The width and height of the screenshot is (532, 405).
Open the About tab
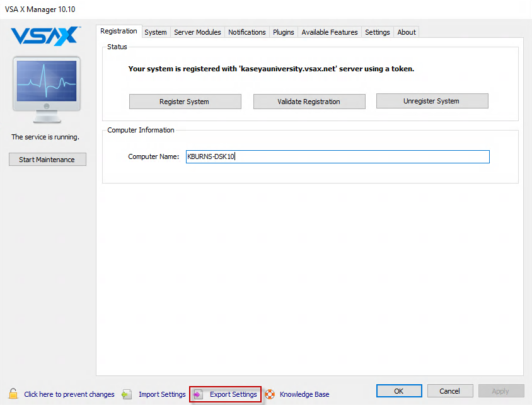click(x=407, y=32)
